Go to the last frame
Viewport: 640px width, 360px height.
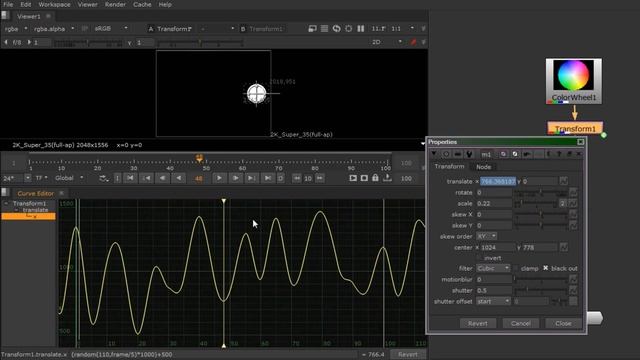coord(268,178)
